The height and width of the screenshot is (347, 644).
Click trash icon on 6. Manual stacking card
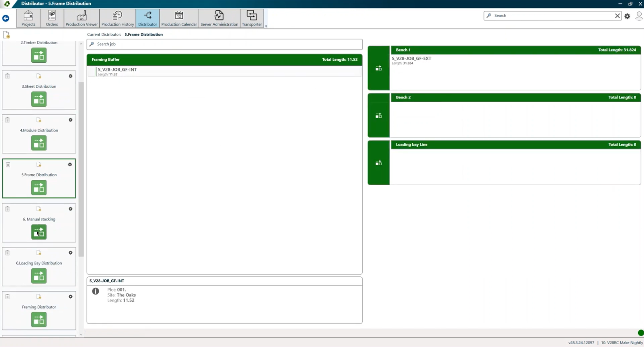[8, 209]
